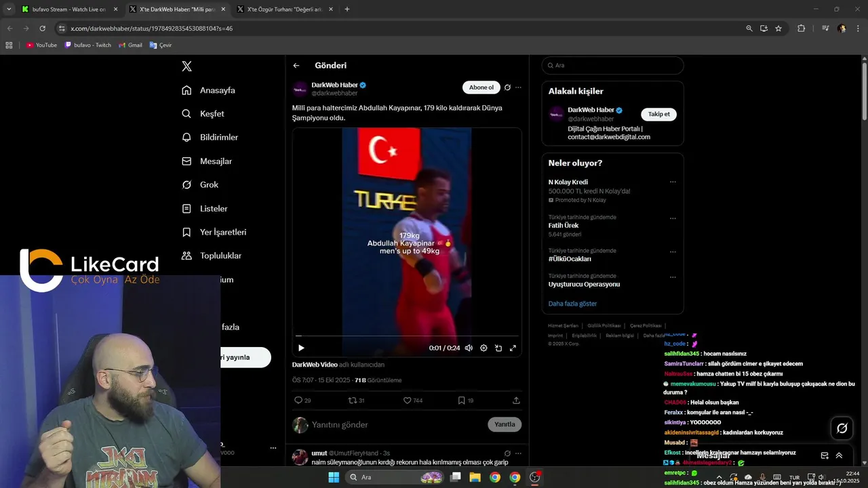Open Grok from the sidebar
Screen dimensions: 868x488
(200, 185)
